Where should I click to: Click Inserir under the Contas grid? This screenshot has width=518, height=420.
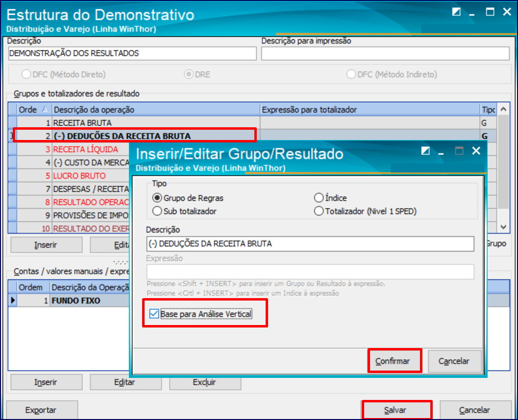pos(46,382)
